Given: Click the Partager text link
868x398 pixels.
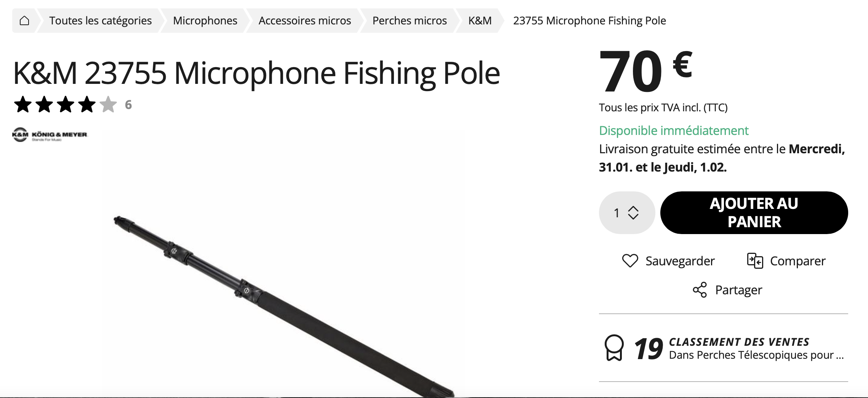Looking at the screenshot, I should (x=738, y=290).
